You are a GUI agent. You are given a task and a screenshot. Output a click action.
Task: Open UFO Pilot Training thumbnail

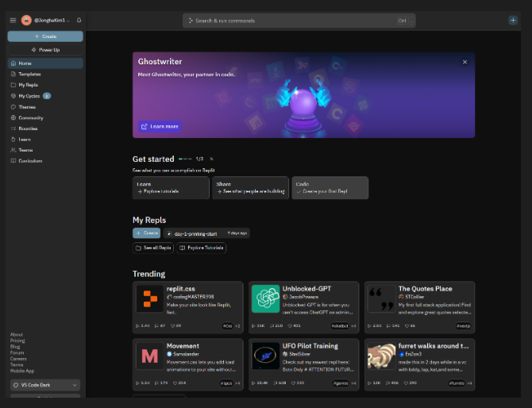coord(266,356)
